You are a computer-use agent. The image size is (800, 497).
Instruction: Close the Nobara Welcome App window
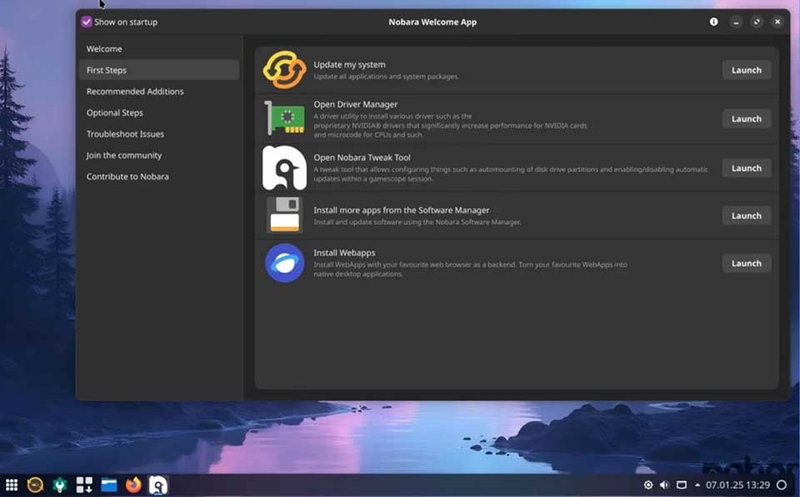coord(778,22)
